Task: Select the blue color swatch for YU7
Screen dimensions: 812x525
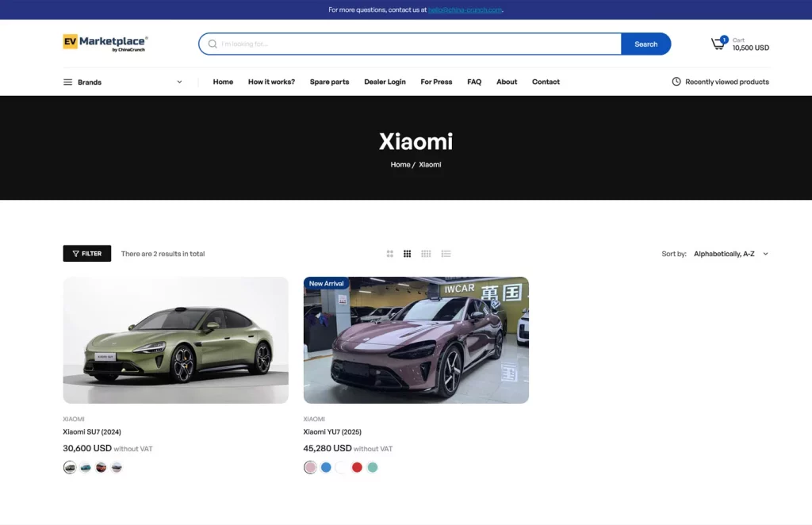Action: coord(326,468)
